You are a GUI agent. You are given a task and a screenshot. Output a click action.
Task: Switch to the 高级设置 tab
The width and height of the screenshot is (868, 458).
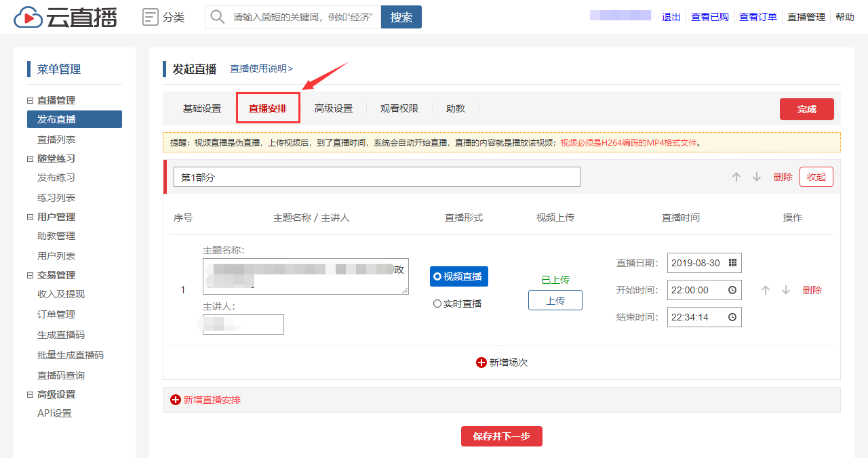pos(334,108)
